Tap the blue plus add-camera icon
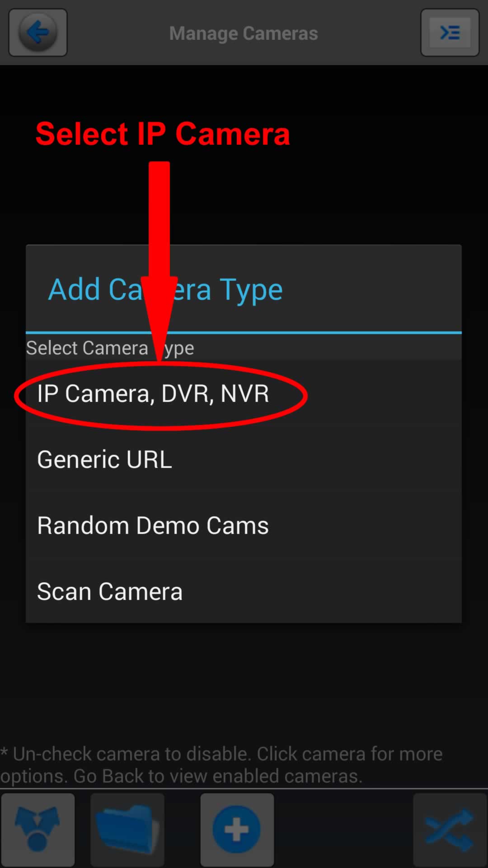Viewport: 488px width, 868px height. (x=237, y=830)
